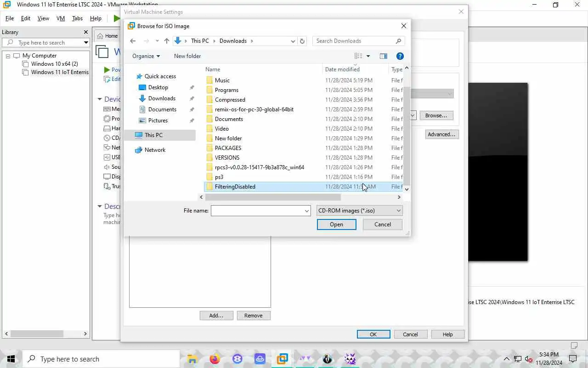Click Open in Browse dialog
Image resolution: width=588 pixels, height=368 pixels.
(x=336, y=224)
